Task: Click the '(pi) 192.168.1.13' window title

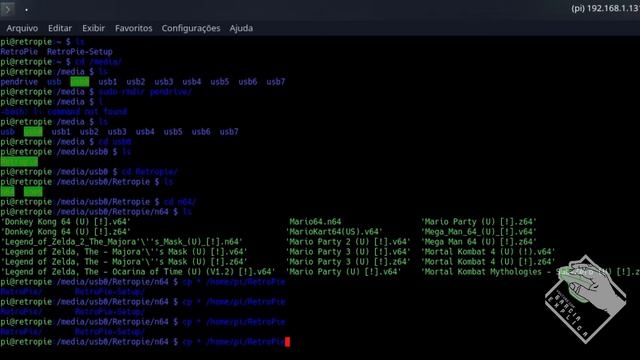Action: 605,8
